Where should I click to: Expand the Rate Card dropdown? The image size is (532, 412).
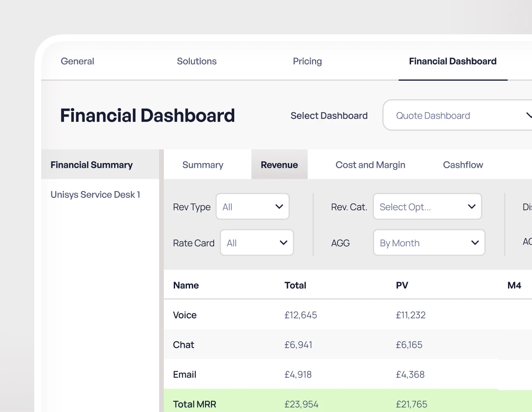click(x=257, y=243)
